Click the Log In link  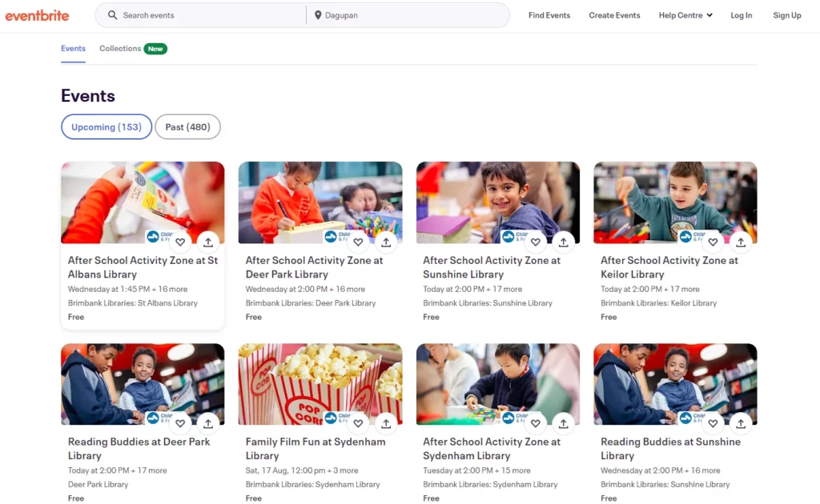(x=741, y=15)
